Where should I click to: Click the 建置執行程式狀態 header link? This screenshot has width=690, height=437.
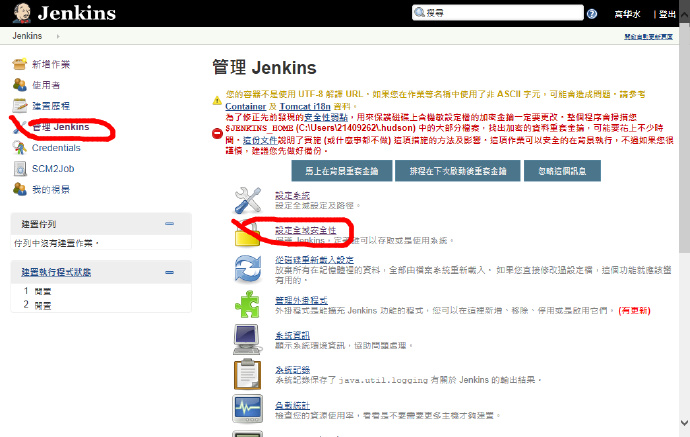click(56, 272)
